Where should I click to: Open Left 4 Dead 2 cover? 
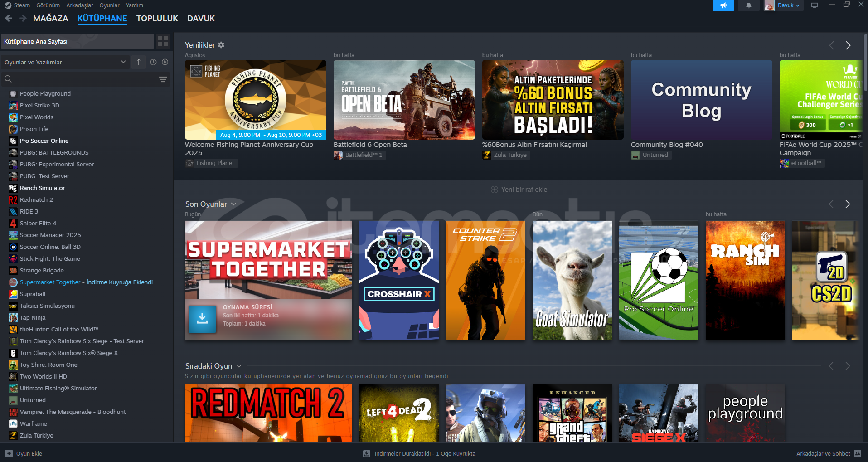[399, 413]
